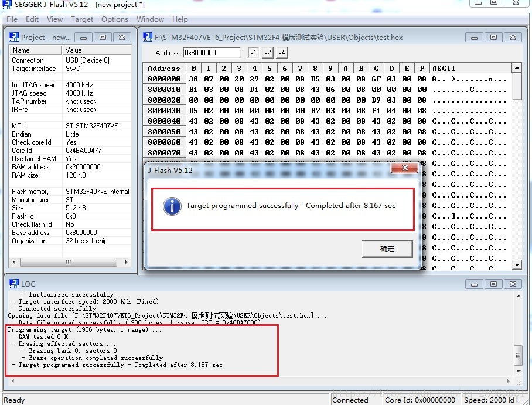Click the ASCII column header

(470, 68)
